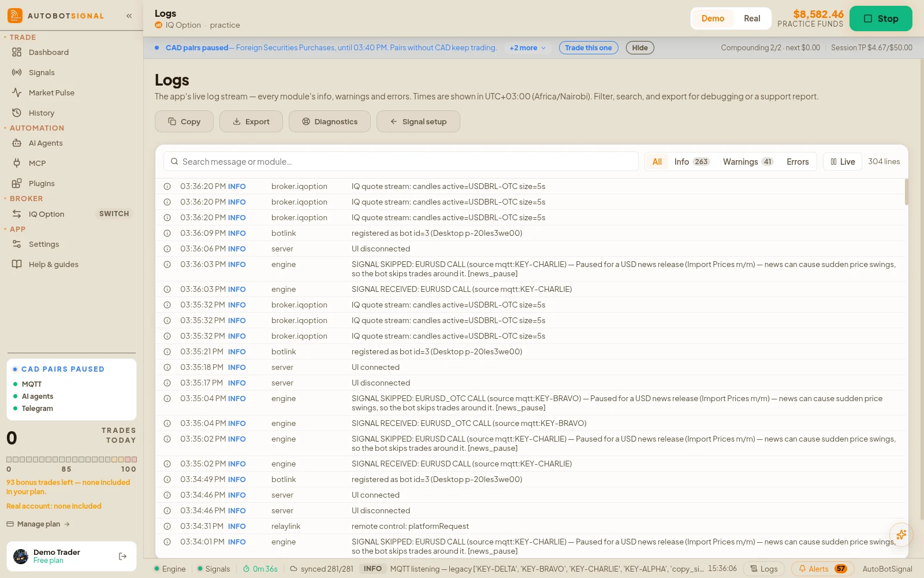Click the log list scrollbar
Image resolution: width=924 pixels, height=578 pixels.
(906, 191)
